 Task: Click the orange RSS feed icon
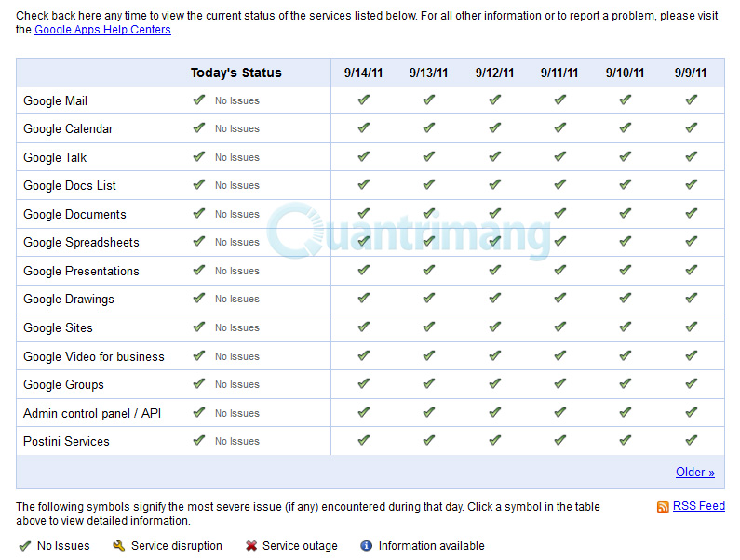click(x=663, y=507)
